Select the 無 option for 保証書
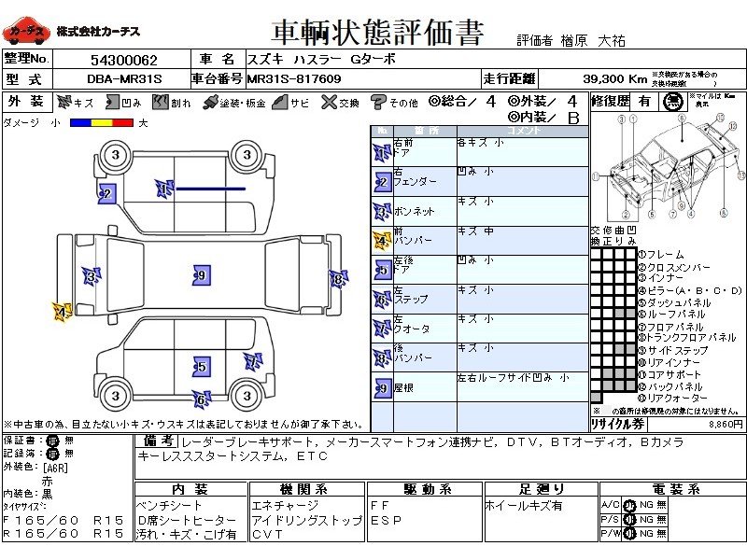The width and height of the screenshot is (747, 560). coord(69,441)
